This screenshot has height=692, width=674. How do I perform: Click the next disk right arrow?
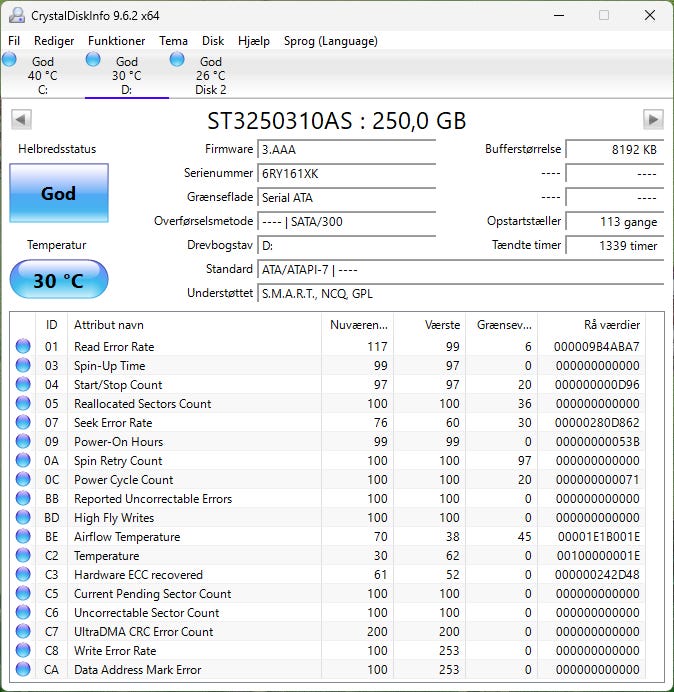click(653, 120)
